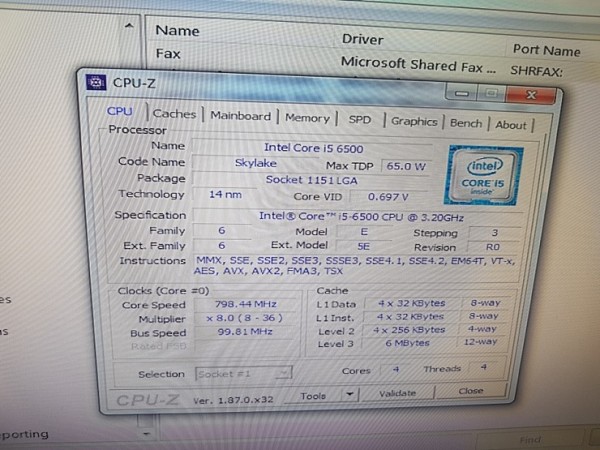Screen dimensions: 600x450
Task: Click the 'Name' column header in background window
Action: pyautogui.click(x=177, y=31)
